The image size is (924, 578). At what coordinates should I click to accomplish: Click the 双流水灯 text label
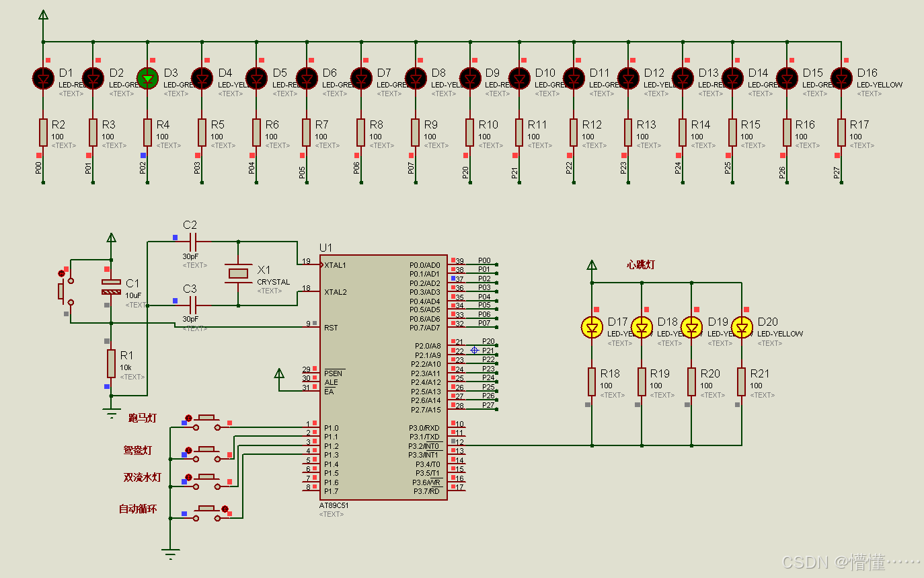[143, 478]
